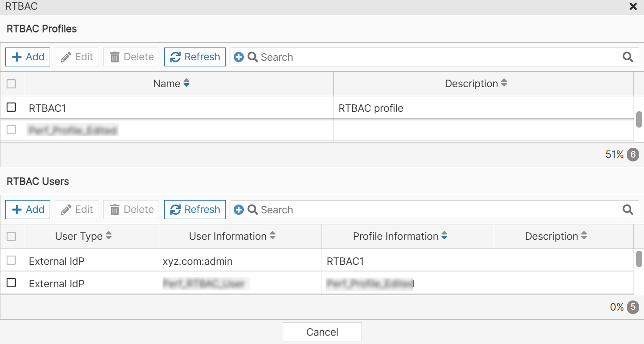This screenshot has width=644, height=344.
Task: Check the RTBAC1 profile row checkbox
Action: (12, 107)
